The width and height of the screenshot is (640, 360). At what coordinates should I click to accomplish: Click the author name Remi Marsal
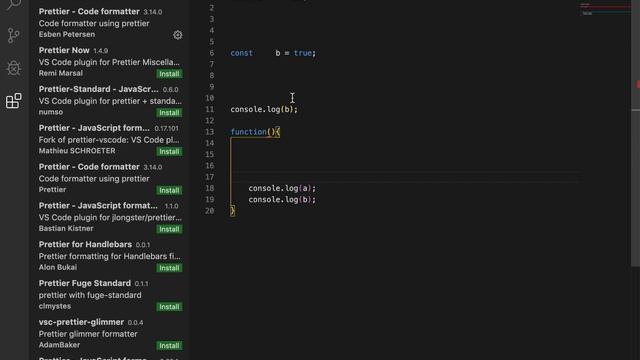point(61,73)
